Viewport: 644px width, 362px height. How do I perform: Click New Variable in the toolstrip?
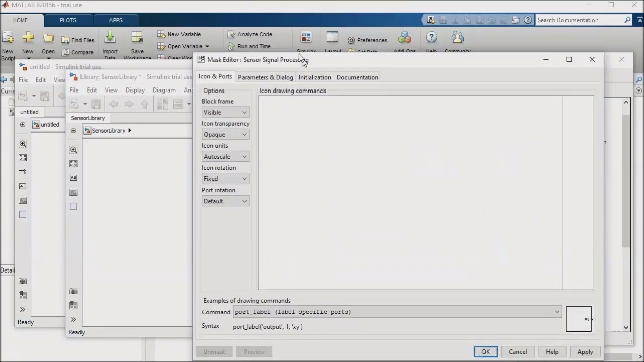pos(179,34)
